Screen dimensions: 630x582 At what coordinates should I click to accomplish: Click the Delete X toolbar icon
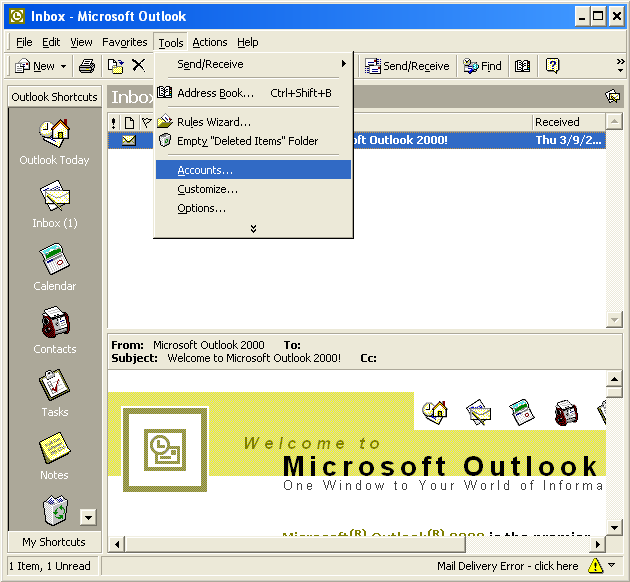click(x=139, y=65)
